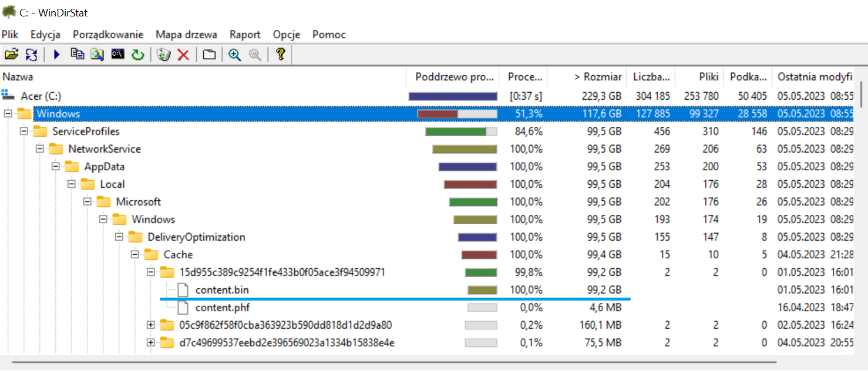Click the Open drive toolbar icon
Viewport: 868px width, 371px height.
[x=11, y=55]
